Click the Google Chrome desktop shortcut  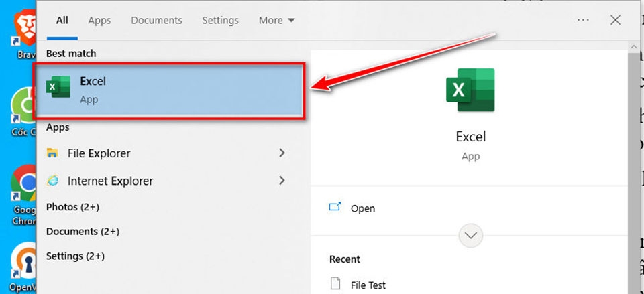pyautogui.click(x=23, y=194)
